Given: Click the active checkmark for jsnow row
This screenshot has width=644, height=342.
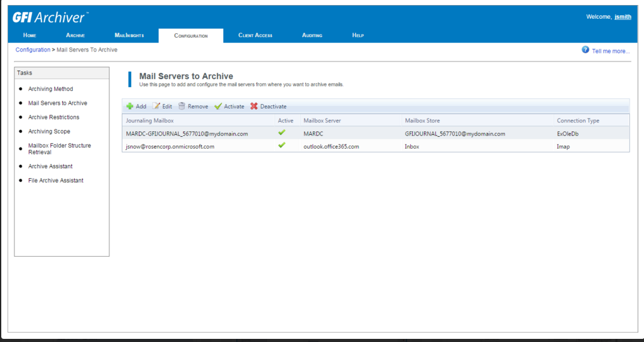Looking at the screenshot, I should point(281,145).
